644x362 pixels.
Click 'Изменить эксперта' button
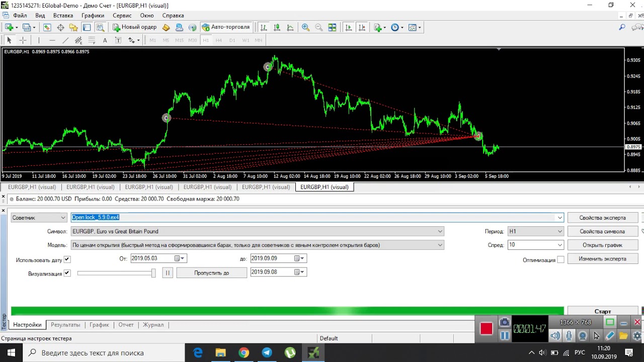(x=602, y=258)
